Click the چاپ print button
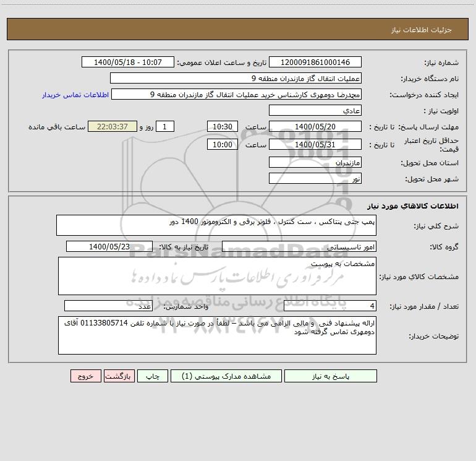 (x=153, y=376)
